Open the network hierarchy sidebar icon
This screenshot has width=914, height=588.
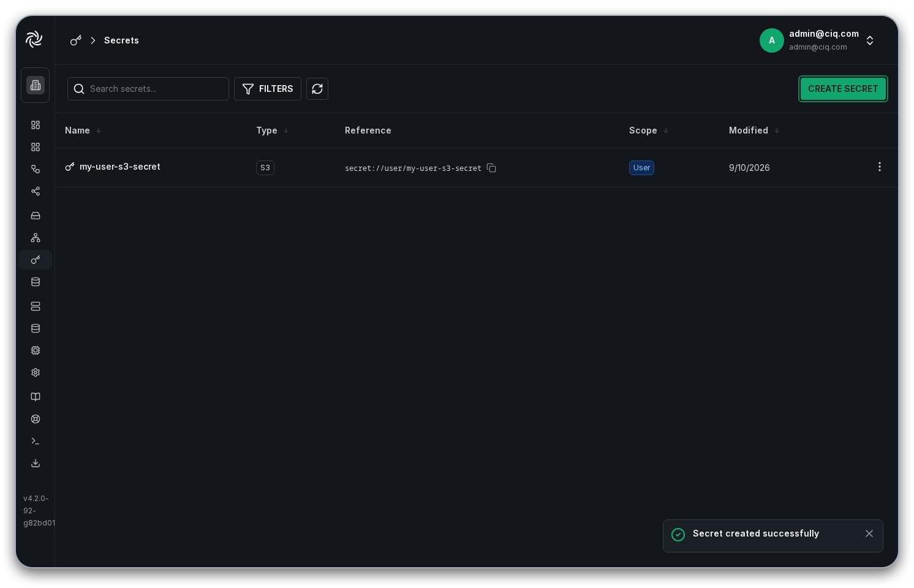(36, 238)
